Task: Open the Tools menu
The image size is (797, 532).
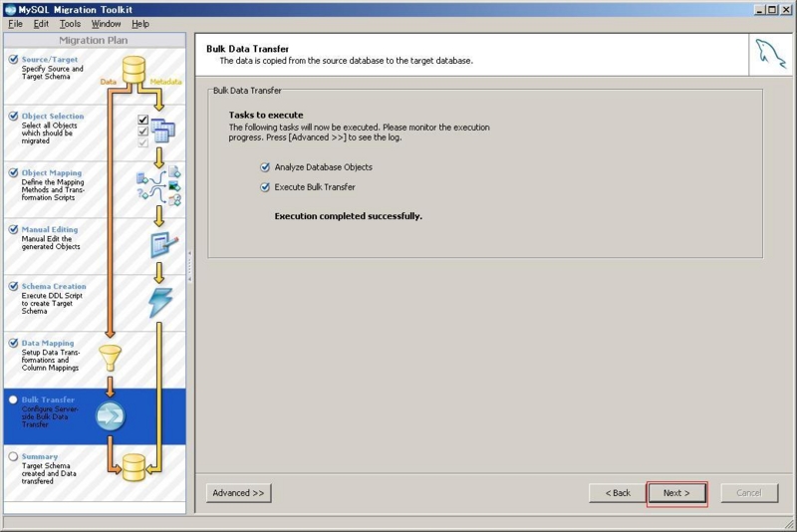Action: (x=70, y=24)
